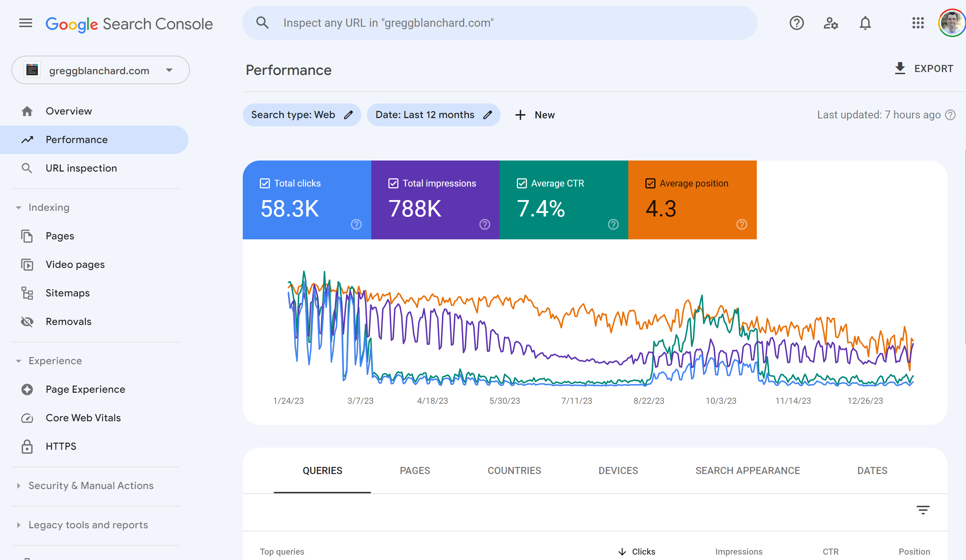Expand Security & Manual Actions section
The width and height of the screenshot is (966, 560).
click(x=19, y=486)
